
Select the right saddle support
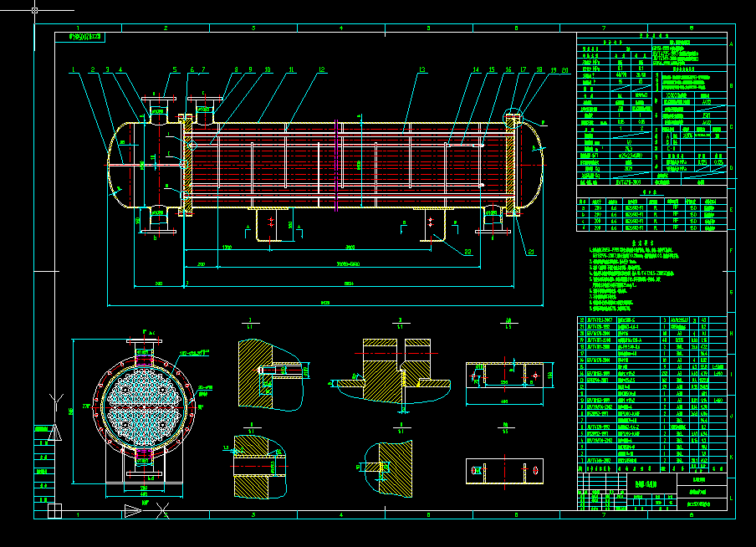(x=432, y=224)
